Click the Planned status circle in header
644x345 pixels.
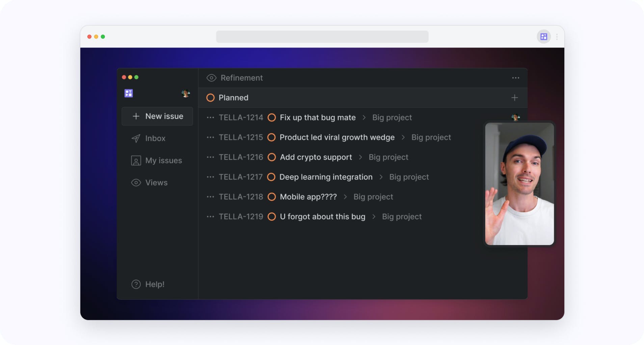(210, 98)
